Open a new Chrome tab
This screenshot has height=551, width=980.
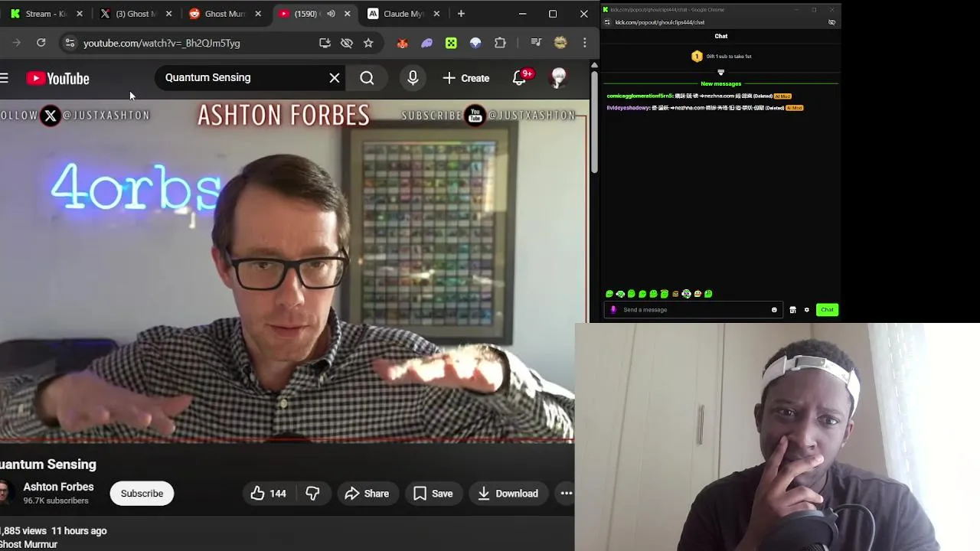(461, 14)
